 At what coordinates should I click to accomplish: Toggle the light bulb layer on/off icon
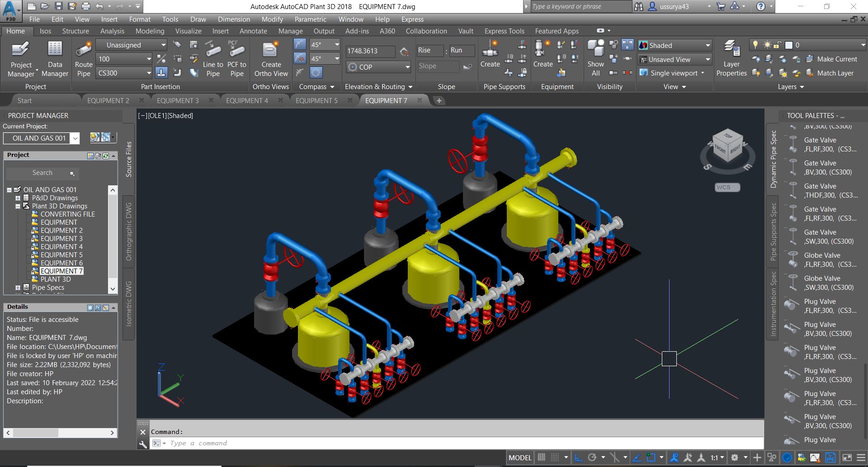pyautogui.click(x=755, y=45)
